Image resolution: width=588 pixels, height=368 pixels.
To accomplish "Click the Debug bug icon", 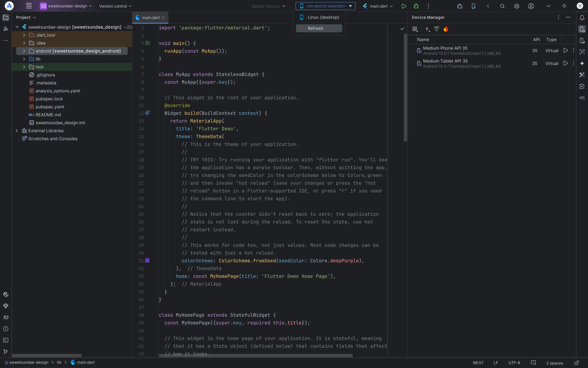I will pyautogui.click(x=416, y=6).
